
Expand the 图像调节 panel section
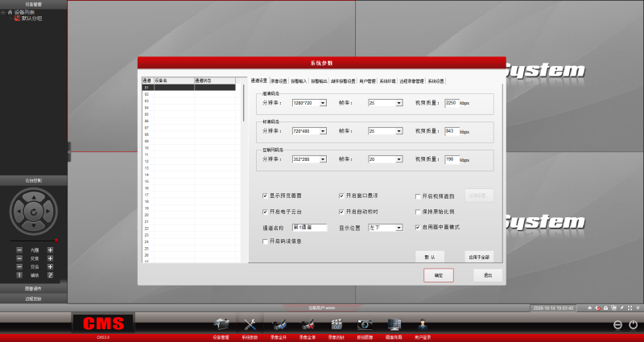33,289
